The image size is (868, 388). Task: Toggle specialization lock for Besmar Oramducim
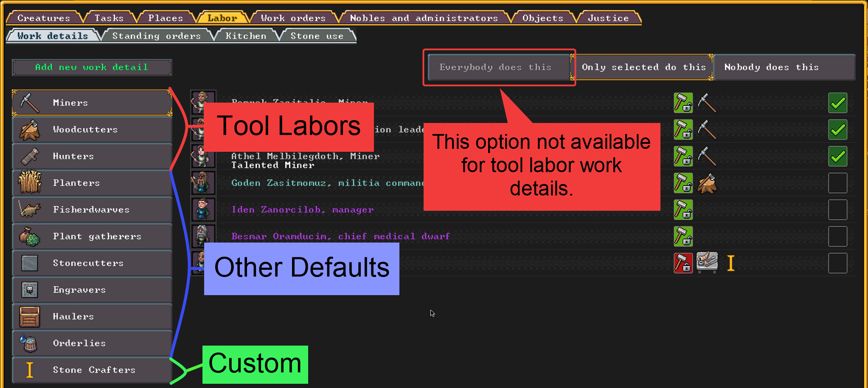(683, 236)
